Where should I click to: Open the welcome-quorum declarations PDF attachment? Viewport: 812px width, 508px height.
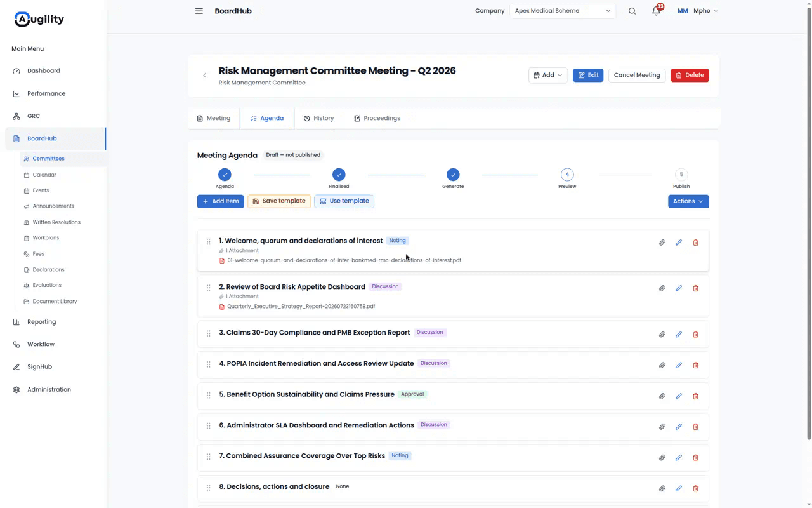344,260
